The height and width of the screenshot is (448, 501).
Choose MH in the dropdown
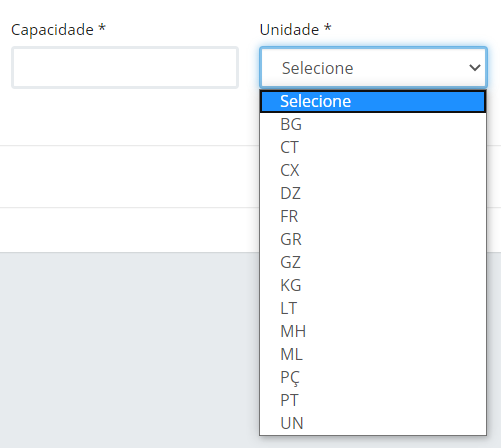point(373,331)
